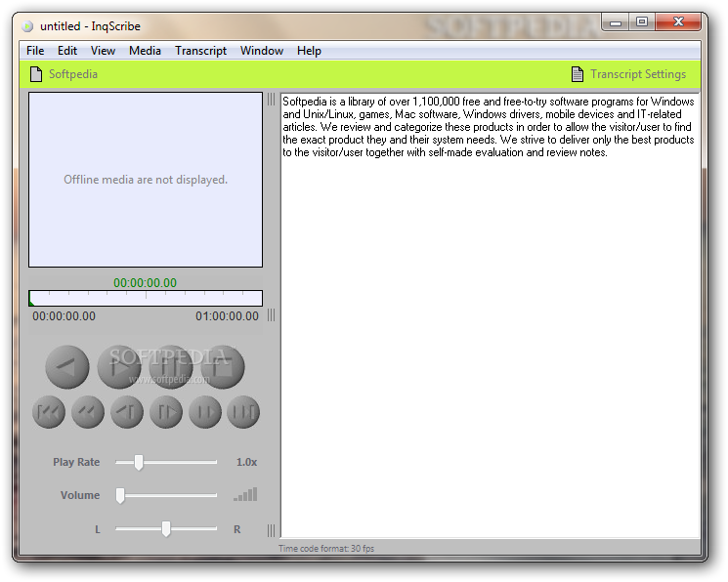Click the 'Time code format: 30 fps' status
This screenshot has height=582, width=728.
[326, 549]
